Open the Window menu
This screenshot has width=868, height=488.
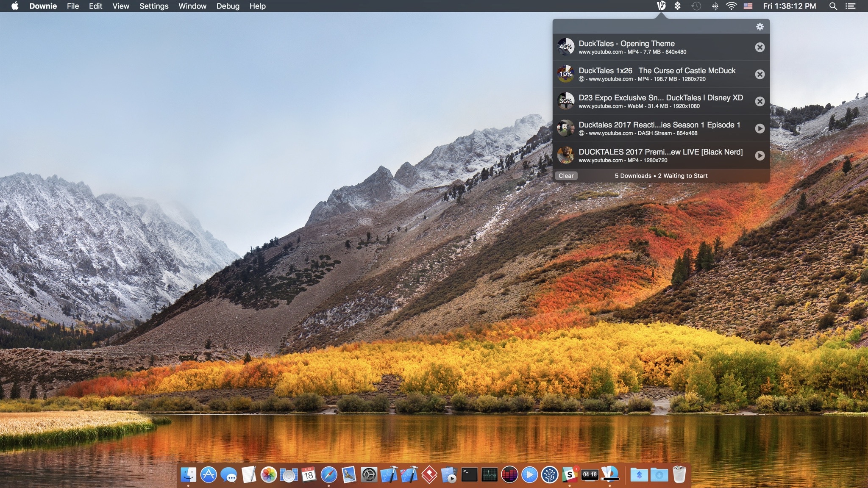pyautogui.click(x=192, y=6)
